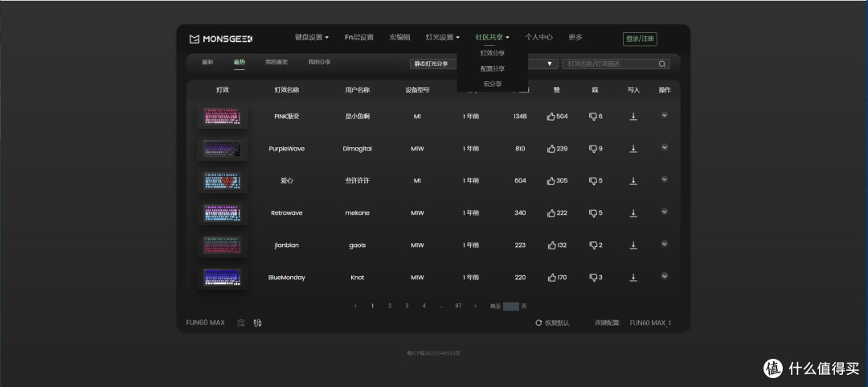Switch to the 最新 tab
868x387 pixels.
coord(207,62)
